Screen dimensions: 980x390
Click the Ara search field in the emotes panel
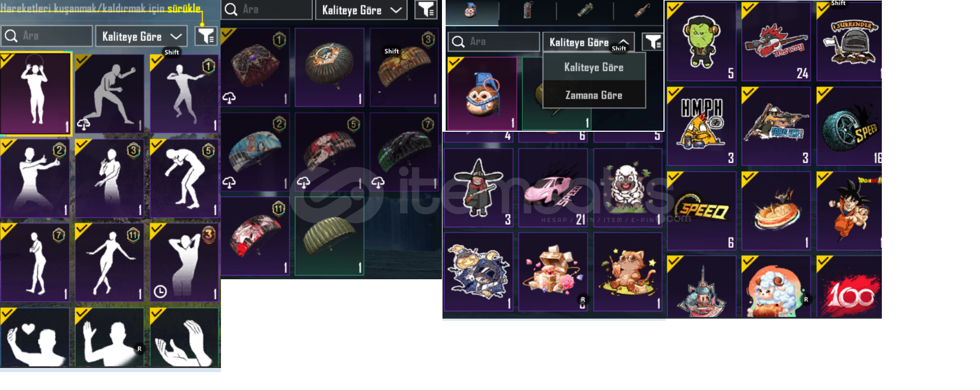coord(46,36)
